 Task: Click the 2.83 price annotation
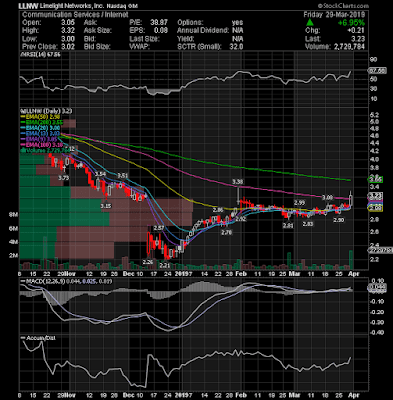coord(308,224)
